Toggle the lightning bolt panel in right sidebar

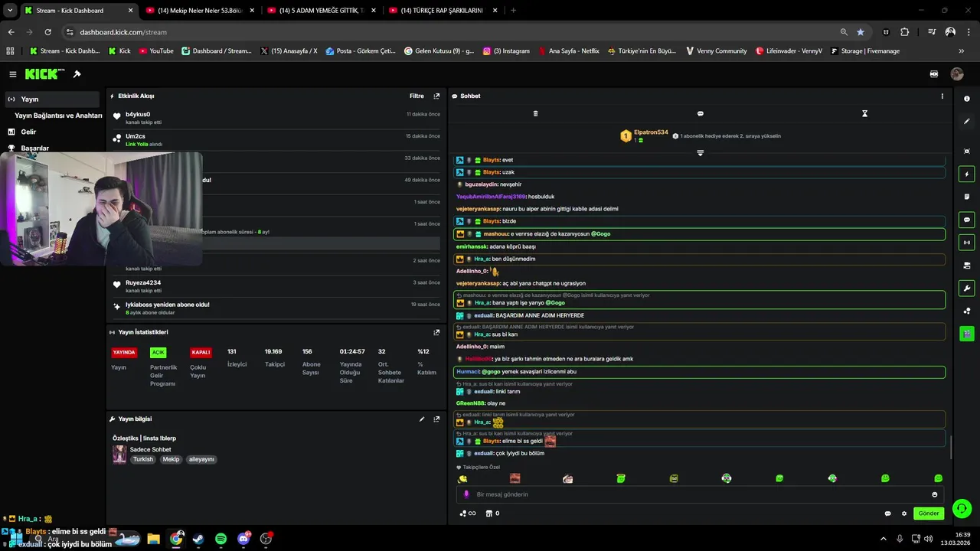pos(967,174)
